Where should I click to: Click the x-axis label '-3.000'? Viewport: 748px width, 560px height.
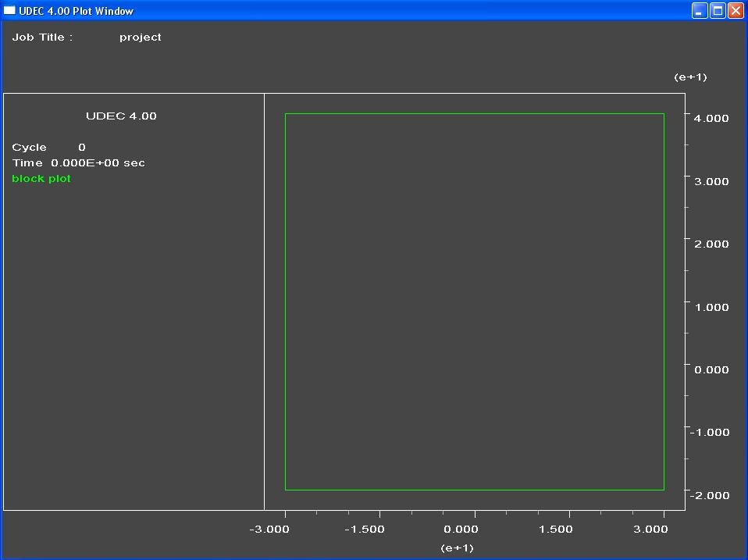[269, 529]
